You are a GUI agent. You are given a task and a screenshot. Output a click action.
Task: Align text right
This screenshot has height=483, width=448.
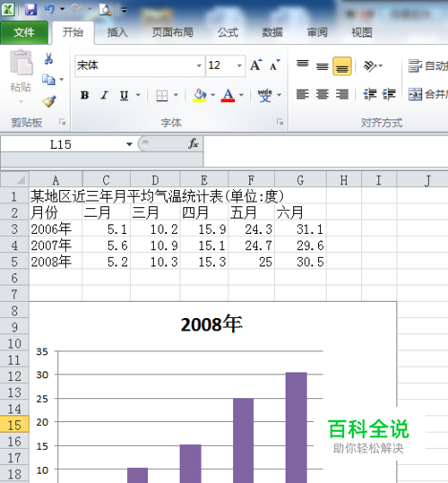click(342, 94)
